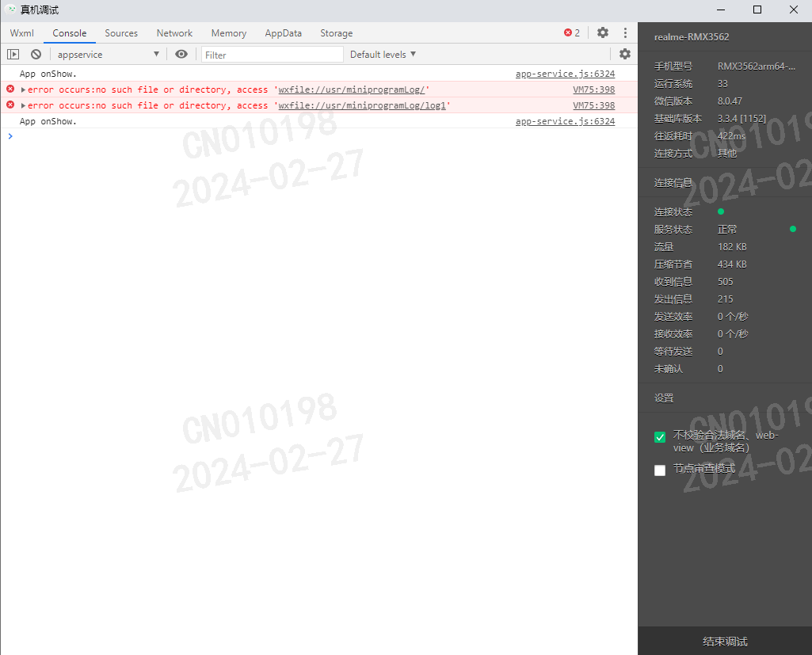Screen dimensions: 812x655
Task: Expand the miniprogramLog/ error entry
Action: pos(23,89)
